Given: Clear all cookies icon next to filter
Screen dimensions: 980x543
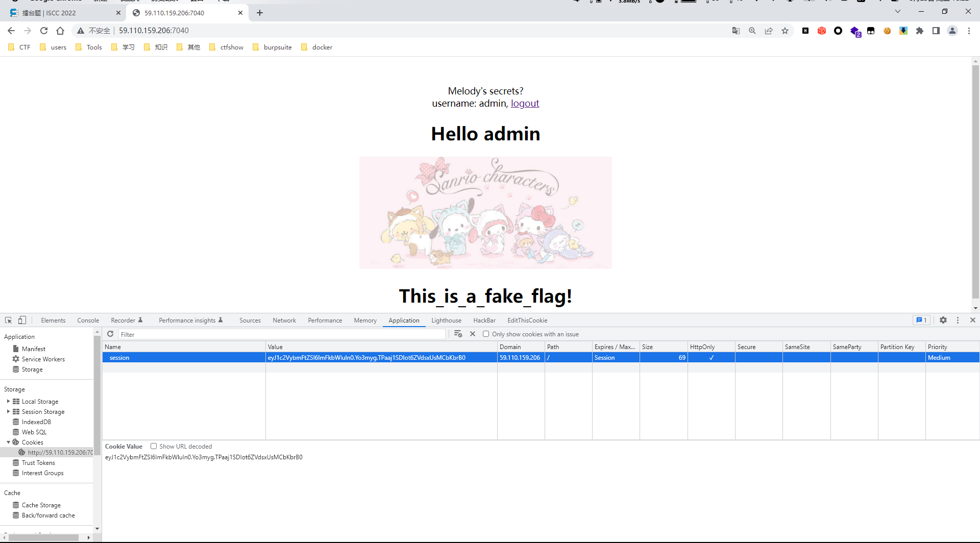Looking at the screenshot, I should (458, 334).
